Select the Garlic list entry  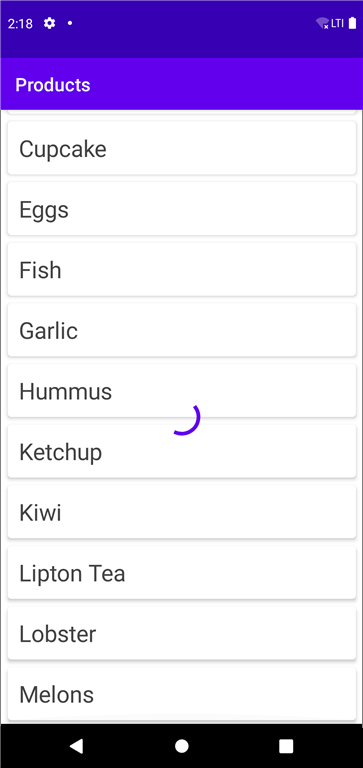click(x=182, y=330)
